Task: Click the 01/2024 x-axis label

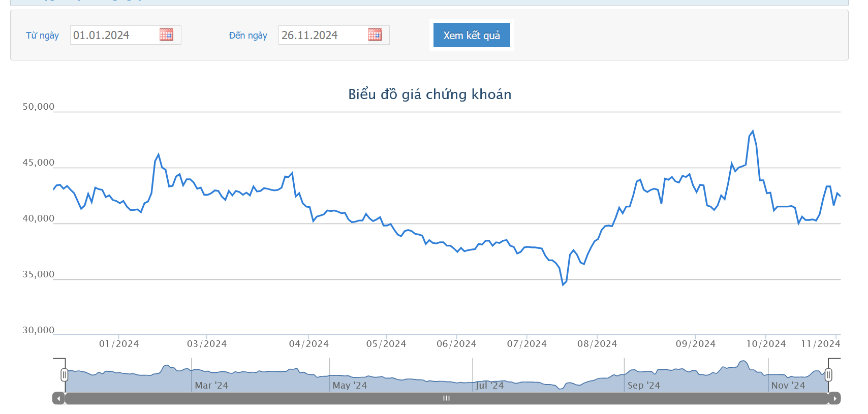Action: (119, 344)
